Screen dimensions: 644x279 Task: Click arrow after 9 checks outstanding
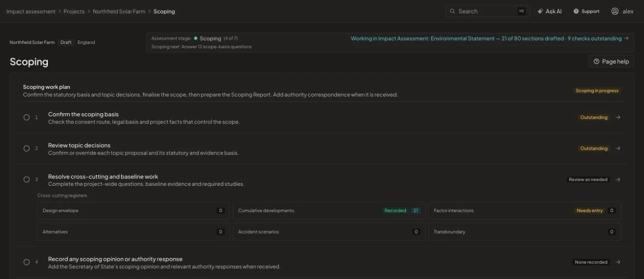click(x=626, y=39)
